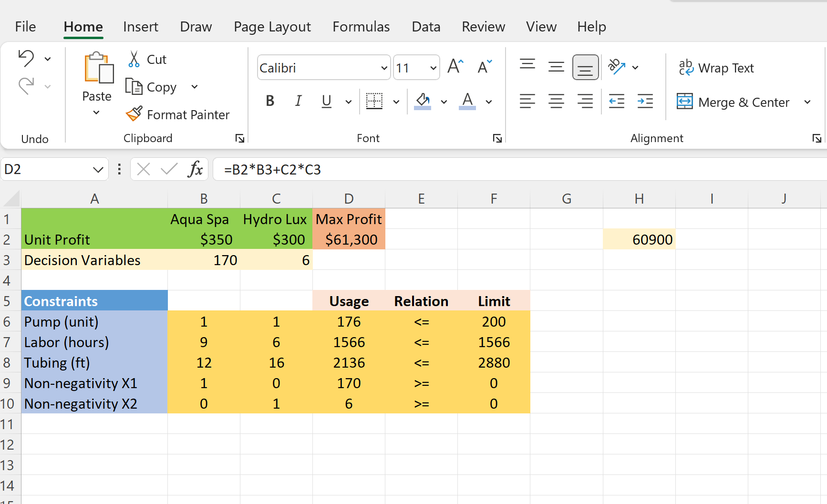Image resolution: width=827 pixels, height=504 pixels.
Task: Open the Font settings dialog launcher
Action: tap(497, 138)
